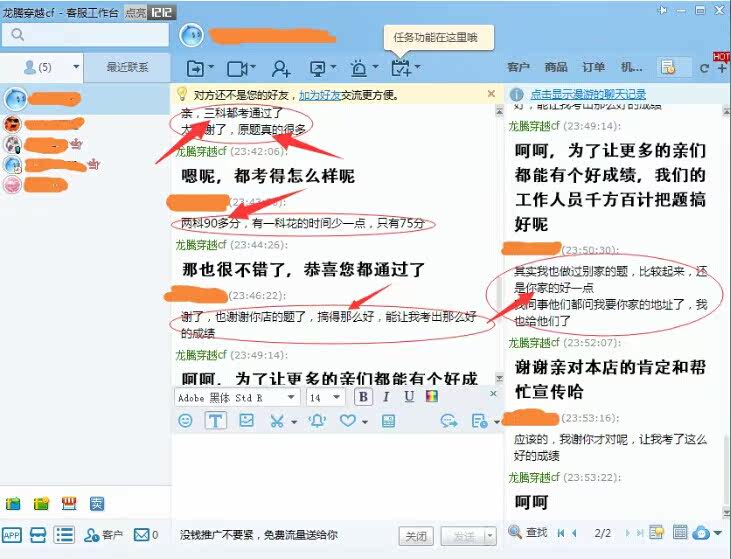Open the 订单 tab in right panel
731x559 pixels.
tap(593, 68)
